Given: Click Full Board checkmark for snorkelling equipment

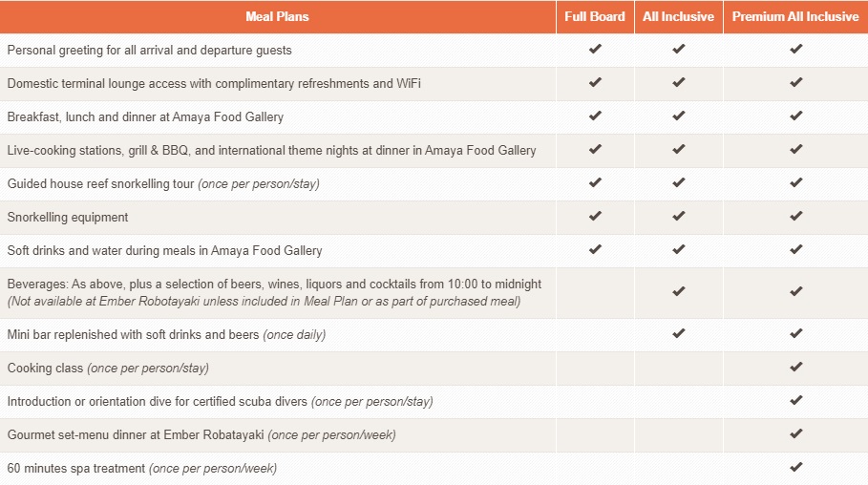Looking at the screenshot, I should tap(595, 217).
